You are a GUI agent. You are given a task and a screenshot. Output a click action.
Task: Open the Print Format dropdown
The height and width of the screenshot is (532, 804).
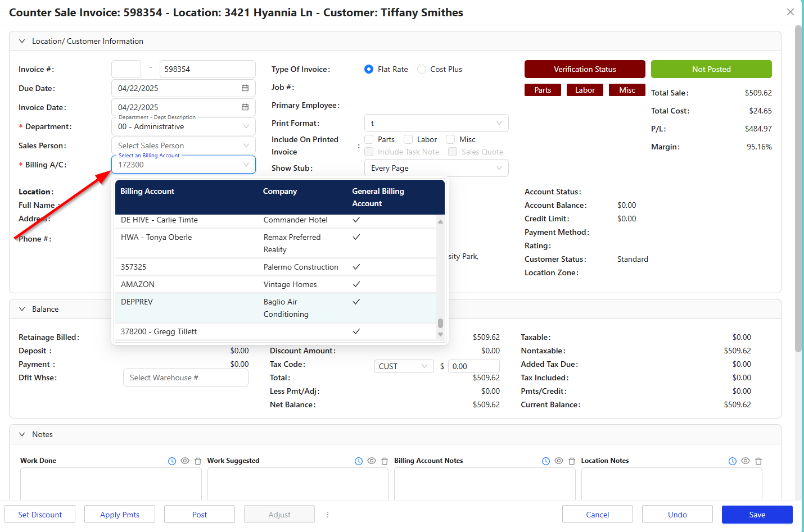click(x=436, y=123)
